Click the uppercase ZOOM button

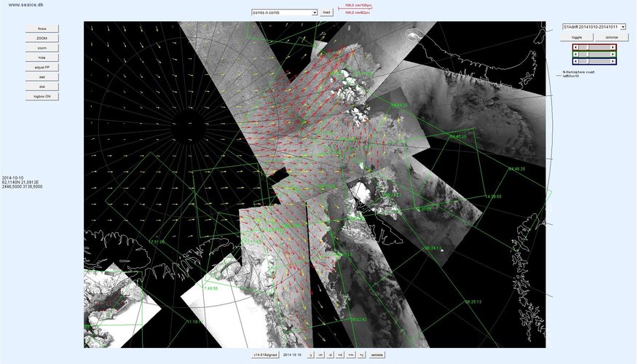[x=42, y=39]
